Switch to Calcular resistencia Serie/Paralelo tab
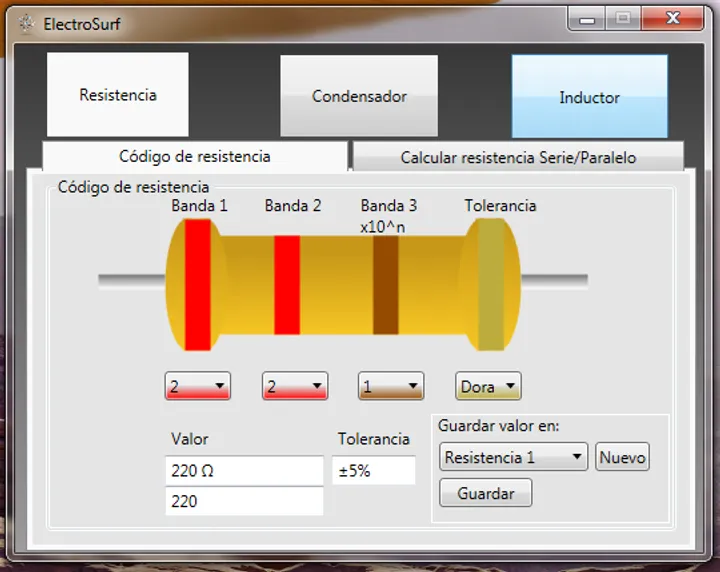Viewport: 720px width, 572px height. point(518,157)
